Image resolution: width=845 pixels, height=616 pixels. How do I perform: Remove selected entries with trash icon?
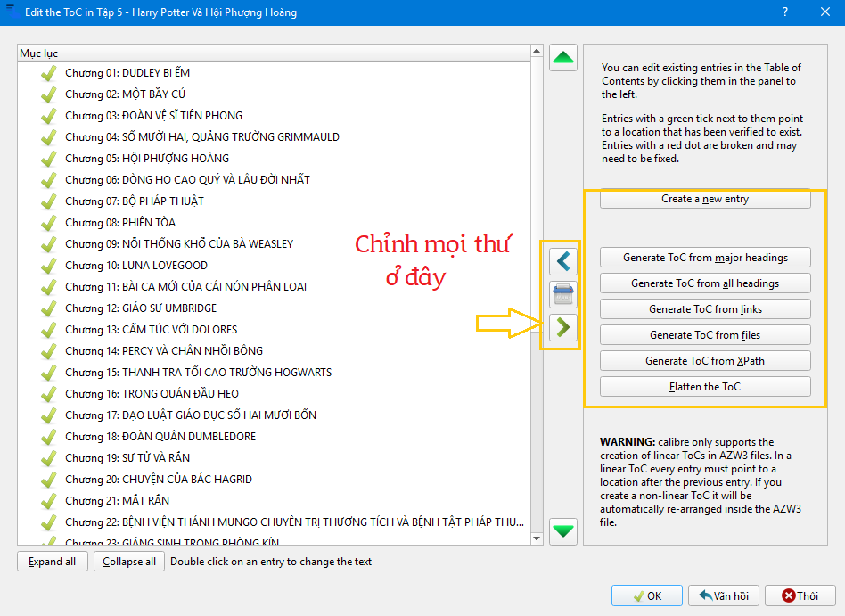pyautogui.click(x=563, y=294)
